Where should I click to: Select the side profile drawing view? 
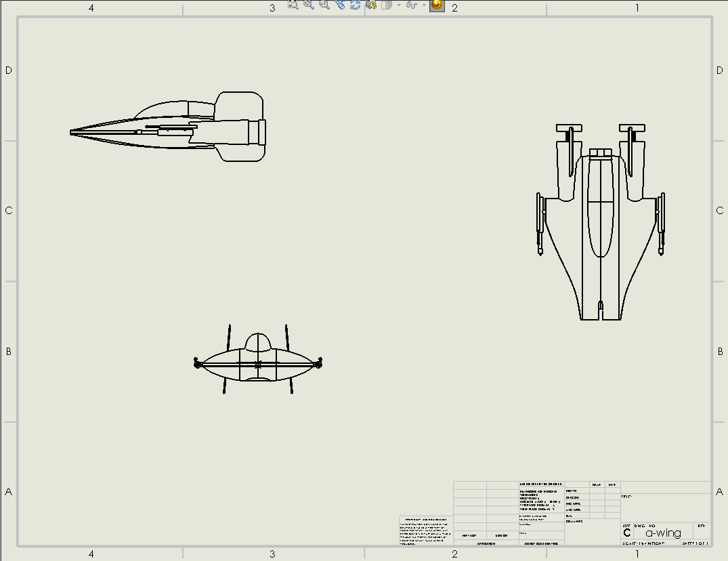168,127
